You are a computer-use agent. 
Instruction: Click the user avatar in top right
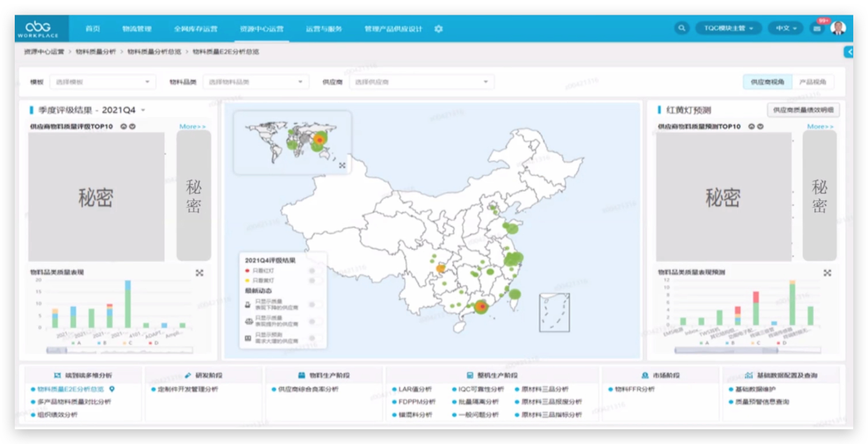838,28
